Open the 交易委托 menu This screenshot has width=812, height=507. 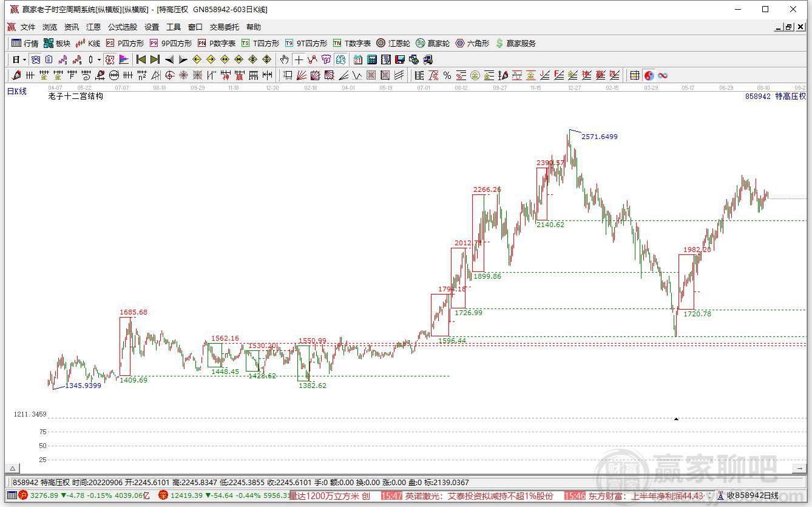225,27
